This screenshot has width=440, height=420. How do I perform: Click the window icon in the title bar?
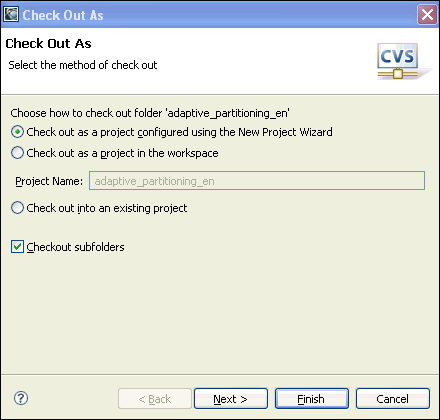pos(11,14)
